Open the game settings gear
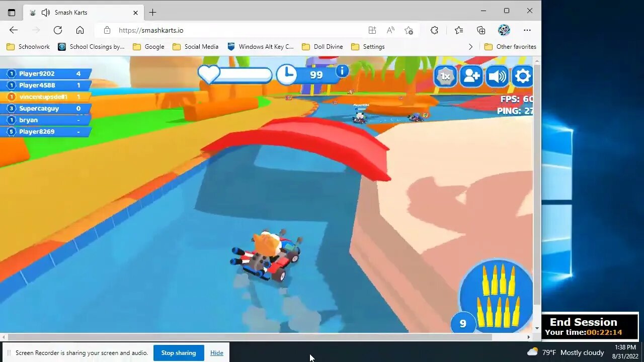The image size is (644, 362). (523, 76)
